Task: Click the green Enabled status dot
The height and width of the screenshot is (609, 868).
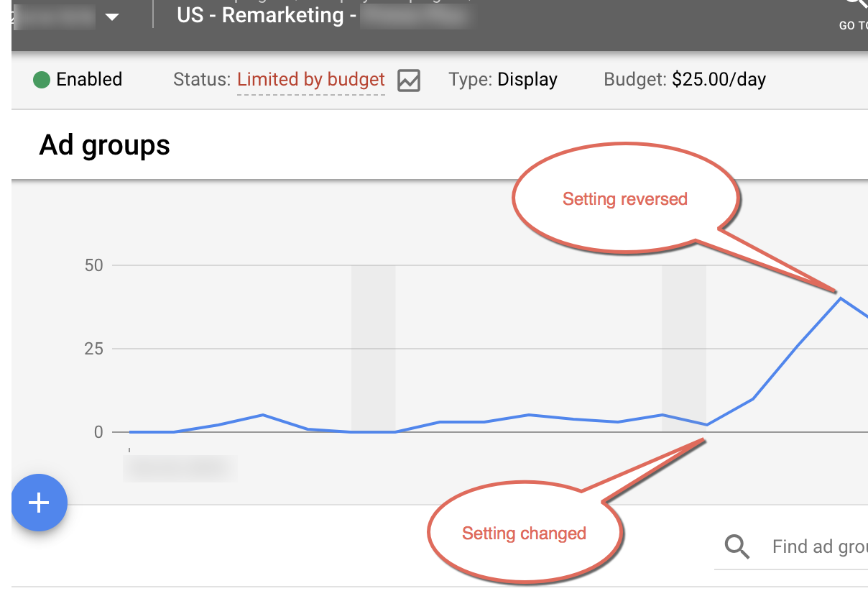Action: (42, 79)
